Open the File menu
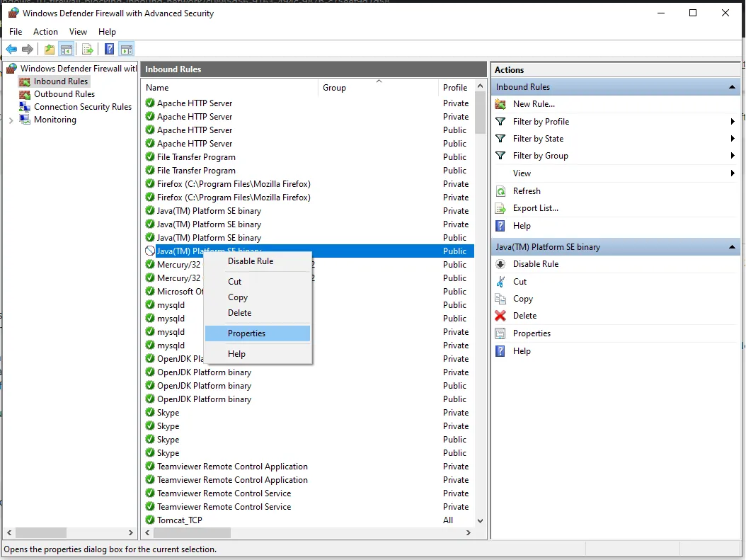This screenshot has width=746, height=560. pyautogui.click(x=16, y=32)
